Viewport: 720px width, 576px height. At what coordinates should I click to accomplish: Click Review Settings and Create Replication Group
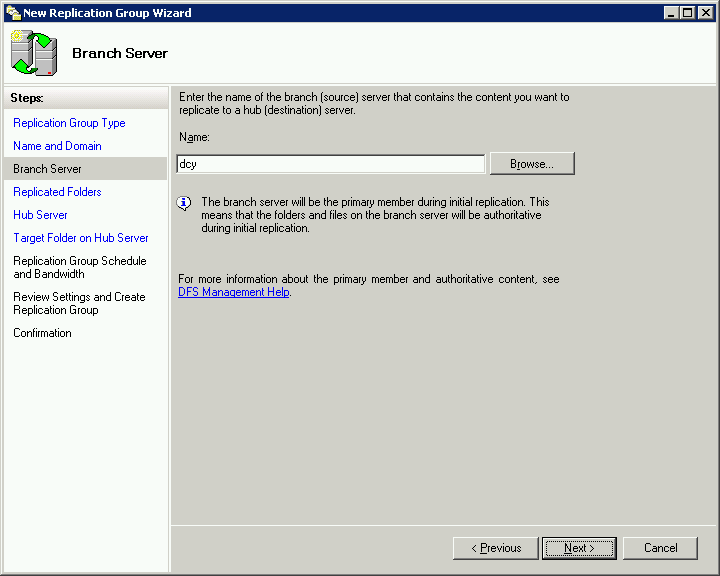pos(79,303)
